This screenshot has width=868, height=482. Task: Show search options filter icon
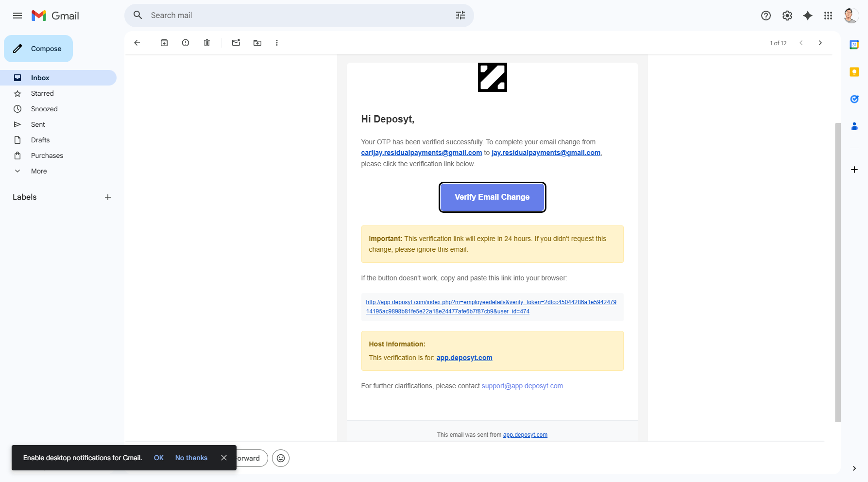[x=460, y=15]
